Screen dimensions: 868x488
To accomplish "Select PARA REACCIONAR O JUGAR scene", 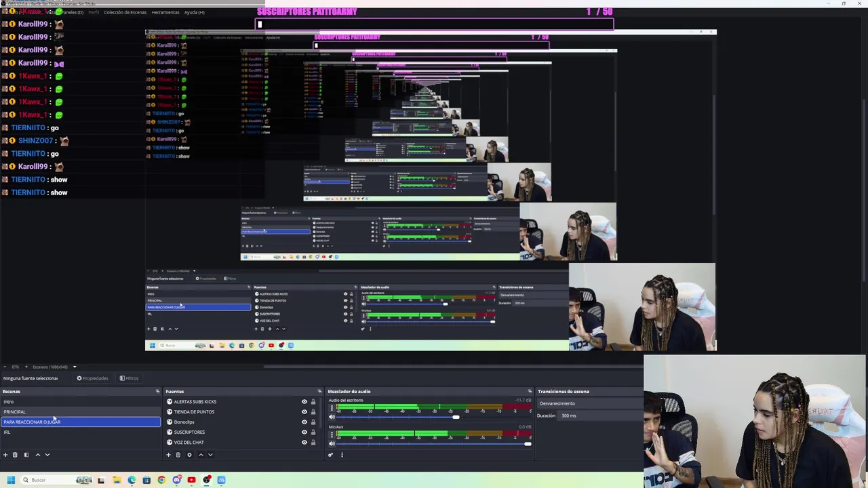I will pyautogui.click(x=81, y=422).
